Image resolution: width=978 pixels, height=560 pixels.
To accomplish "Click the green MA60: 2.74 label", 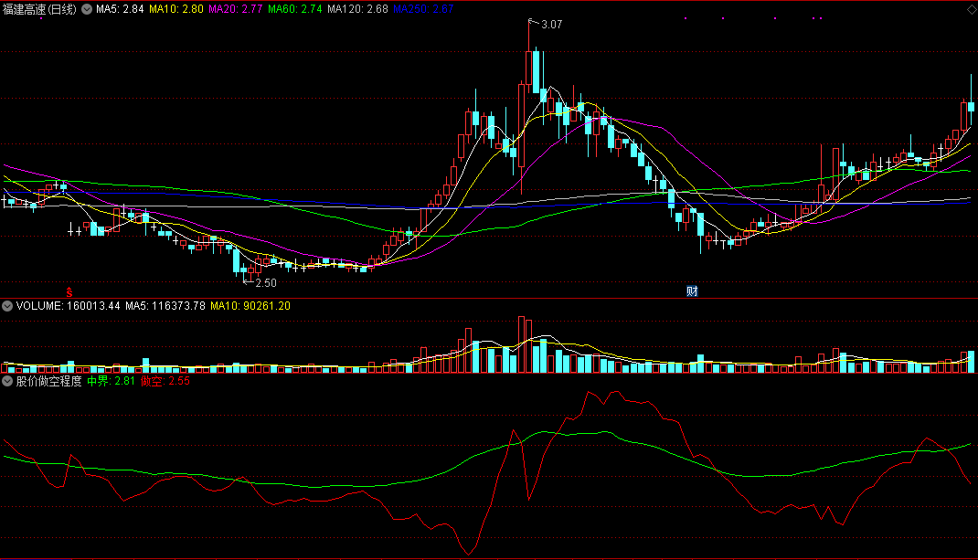I will point(295,9).
